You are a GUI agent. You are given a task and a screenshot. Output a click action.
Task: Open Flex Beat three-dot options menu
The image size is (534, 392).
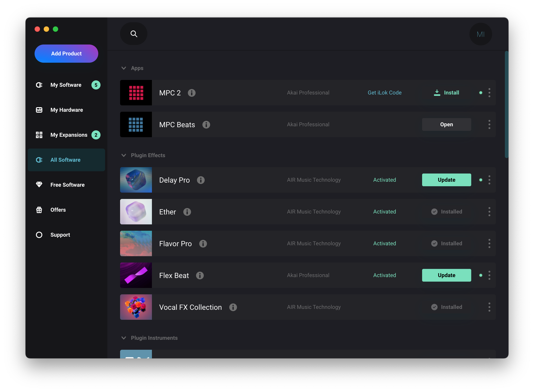click(x=489, y=275)
